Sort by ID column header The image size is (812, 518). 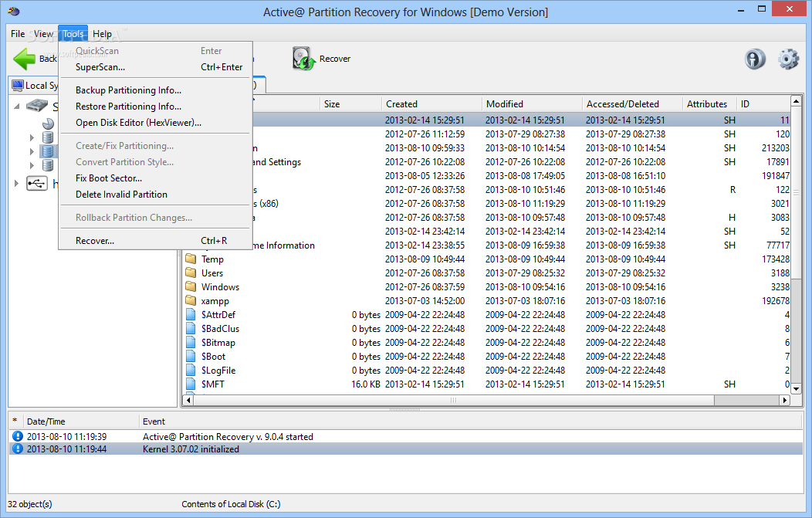pos(763,104)
